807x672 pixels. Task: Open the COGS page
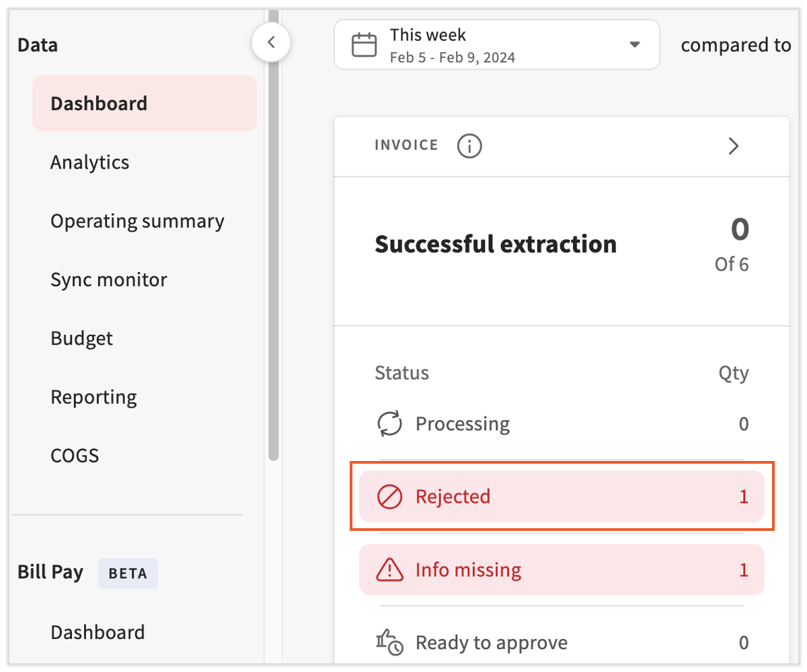75,455
